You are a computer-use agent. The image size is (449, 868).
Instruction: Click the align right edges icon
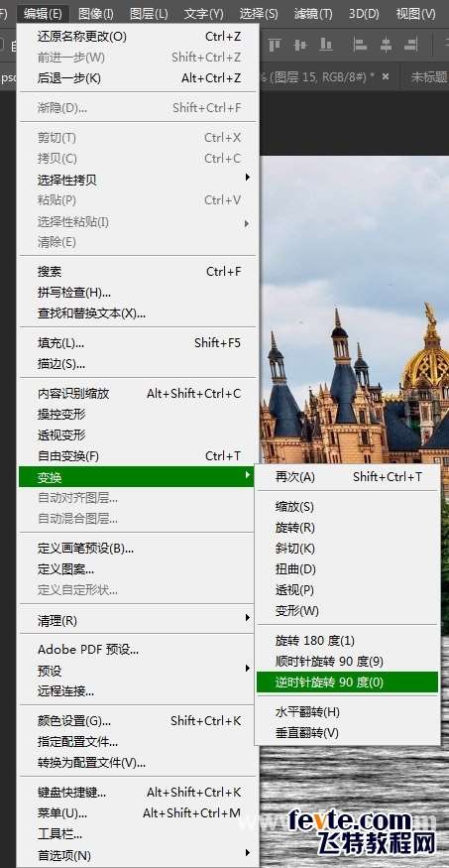(412, 45)
